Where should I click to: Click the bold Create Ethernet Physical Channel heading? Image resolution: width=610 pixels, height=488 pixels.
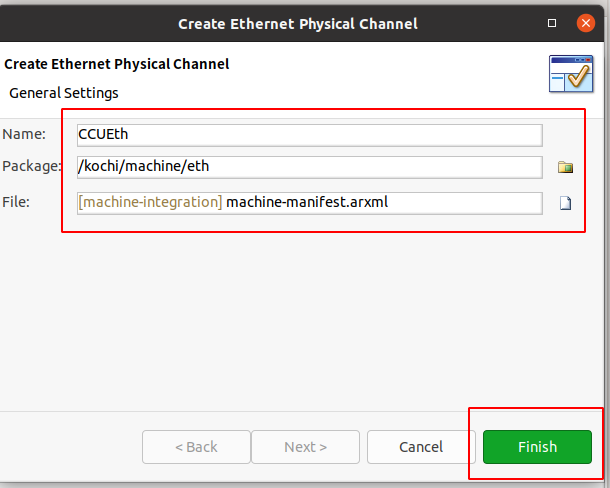coord(117,64)
